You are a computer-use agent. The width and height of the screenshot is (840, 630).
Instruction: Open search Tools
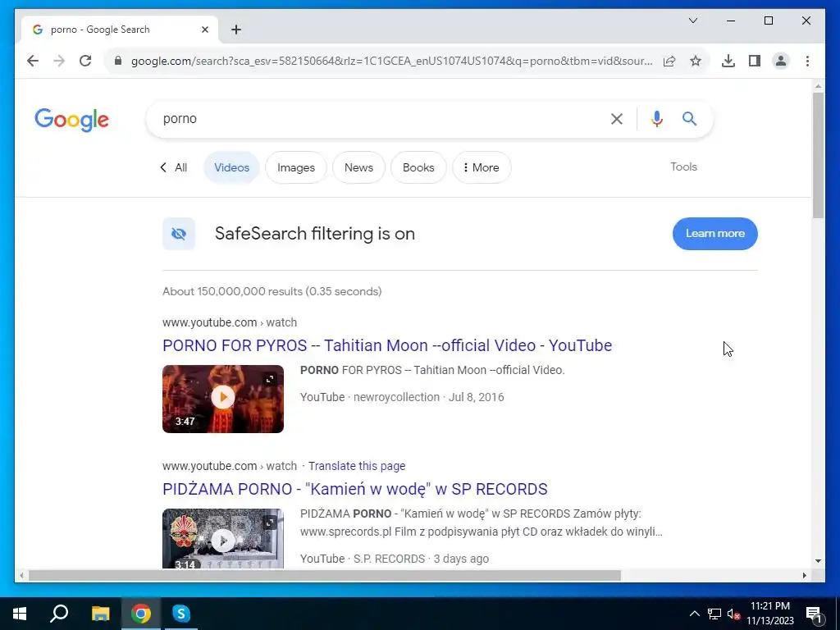683,167
